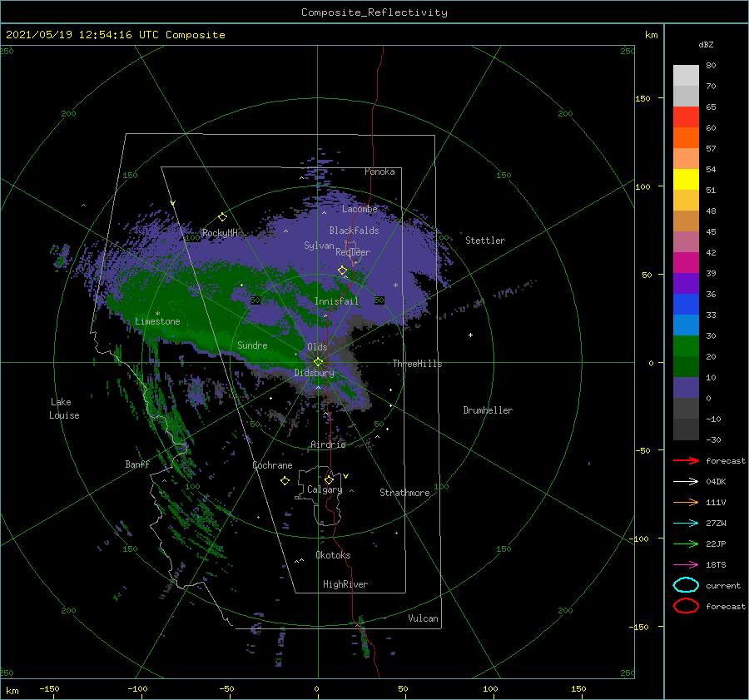The width and height of the screenshot is (749, 700).
Task: Click the cyan 27ZW arrow icon
Action: click(x=686, y=524)
